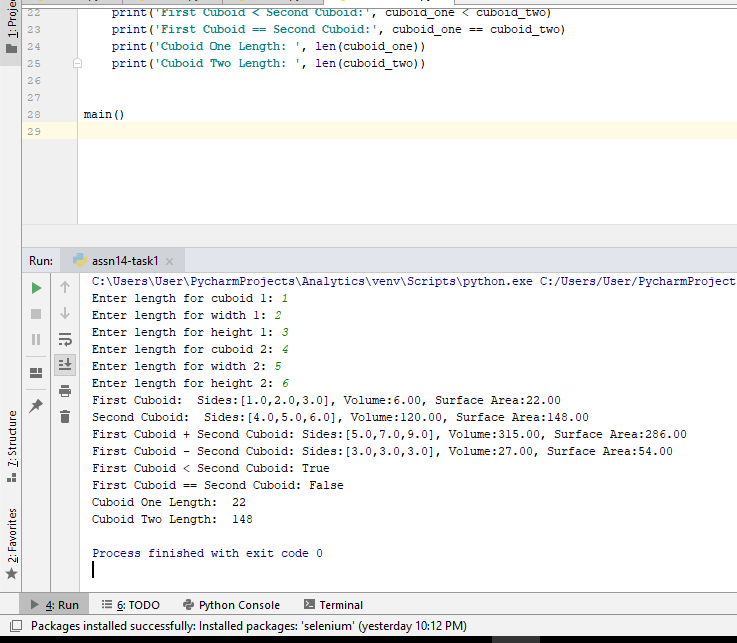The image size is (737, 643).
Task: Click line number 28 in the gutter
Action: [34, 114]
